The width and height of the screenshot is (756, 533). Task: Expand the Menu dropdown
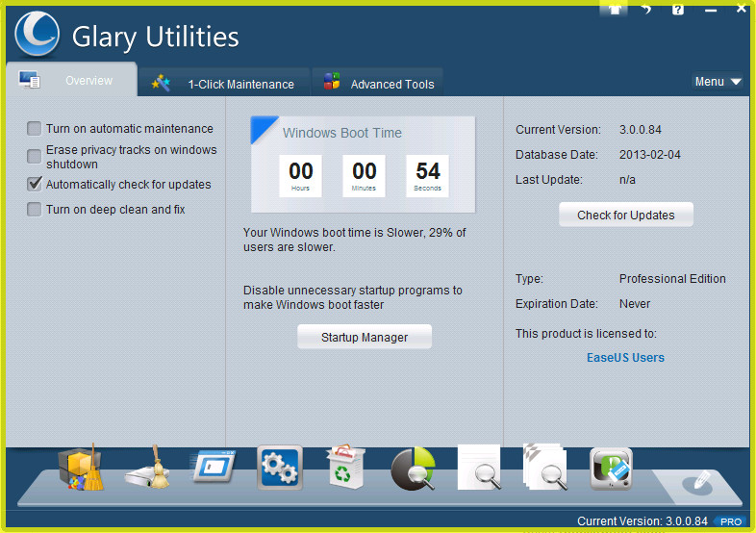tap(718, 82)
